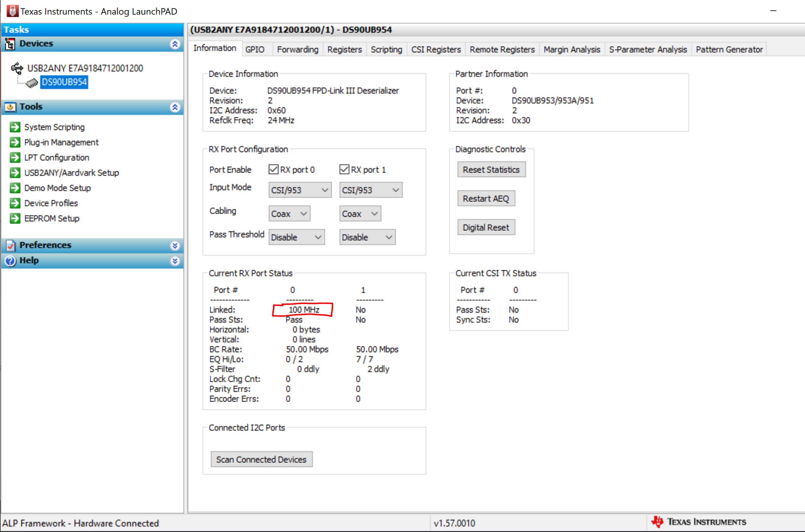Click the USB2ANY adapter USB icon
This screenshot has height=532, width=805.
17,68
